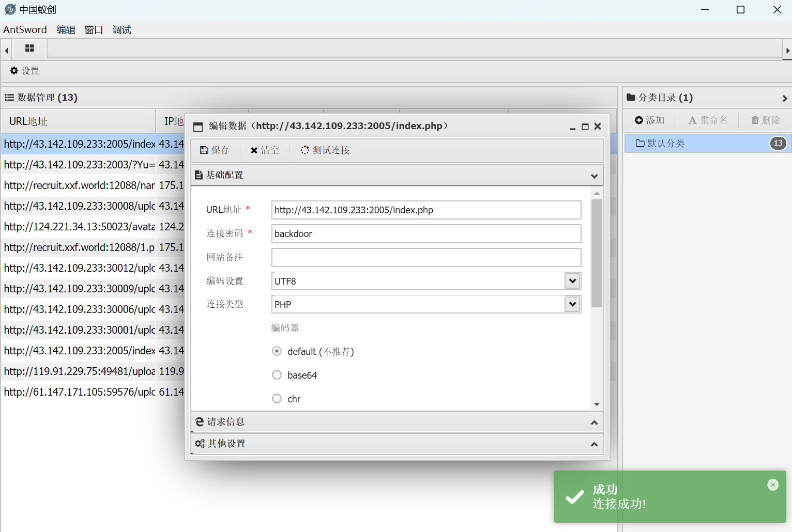This screenshot has width=792, height=532.
Task: Click the form scrollbar down arrow
Action: click(597, 404)
